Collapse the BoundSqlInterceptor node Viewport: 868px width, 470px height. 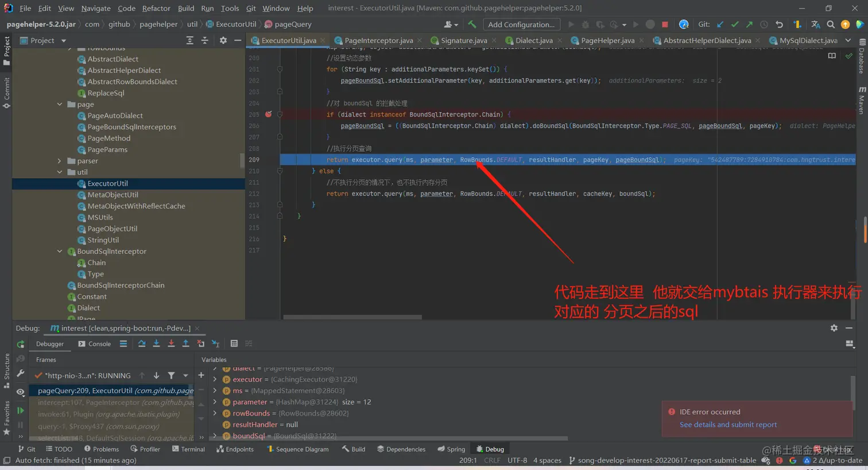[x=60, y=251]
